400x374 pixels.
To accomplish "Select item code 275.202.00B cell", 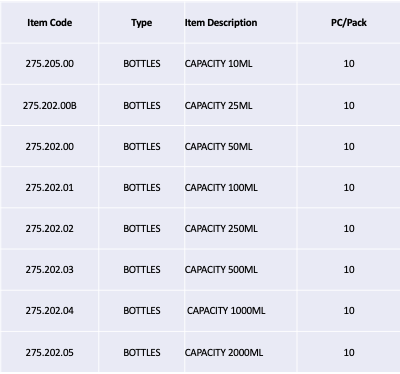I will 50,106.
